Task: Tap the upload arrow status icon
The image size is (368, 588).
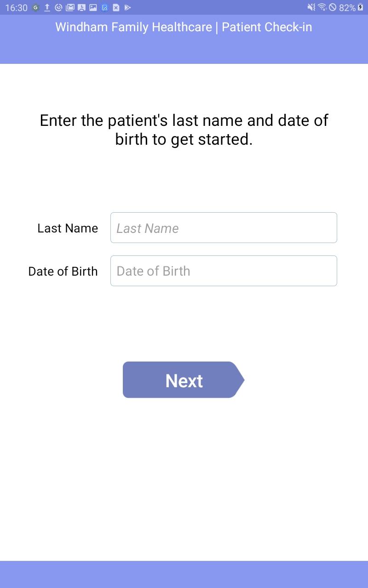Action: 47,7
